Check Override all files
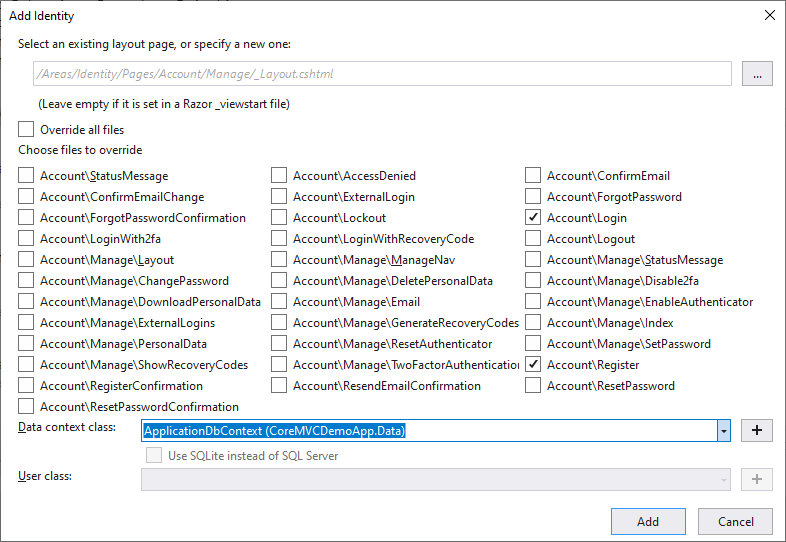786x542 pixels. click(26, 129)
